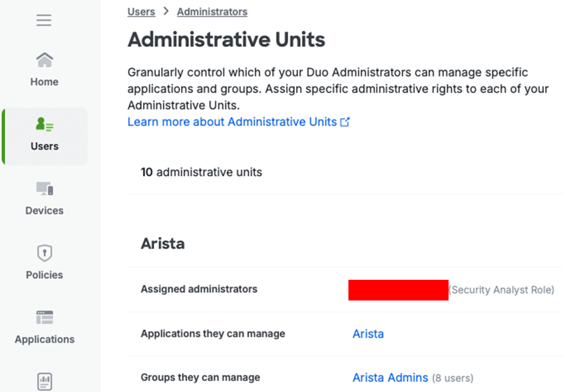Click the Administrators breadcrumb link
580x392 pixels.
[212, 11]
